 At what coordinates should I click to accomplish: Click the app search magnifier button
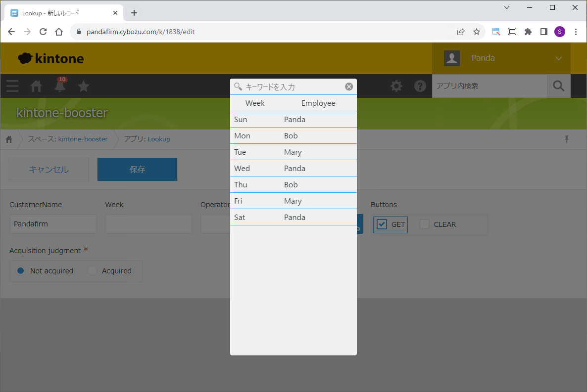tap(558, 86)
